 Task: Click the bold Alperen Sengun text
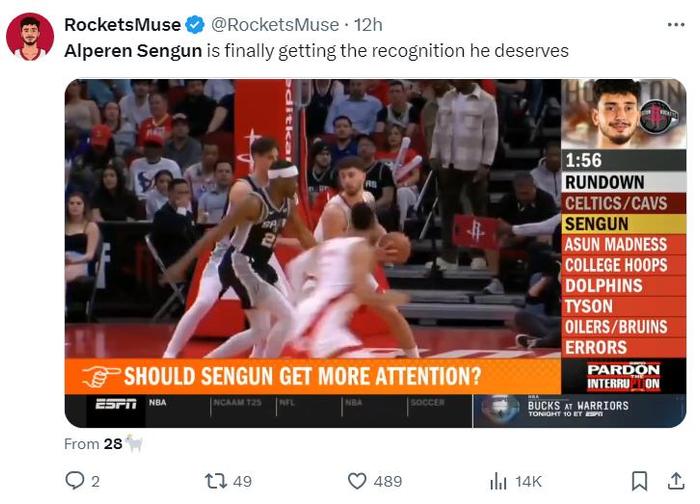click(x=133, y=51)
